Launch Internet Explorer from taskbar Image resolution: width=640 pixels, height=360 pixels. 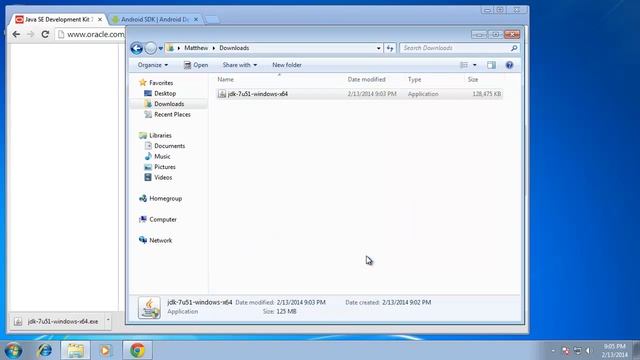[44, 350]
